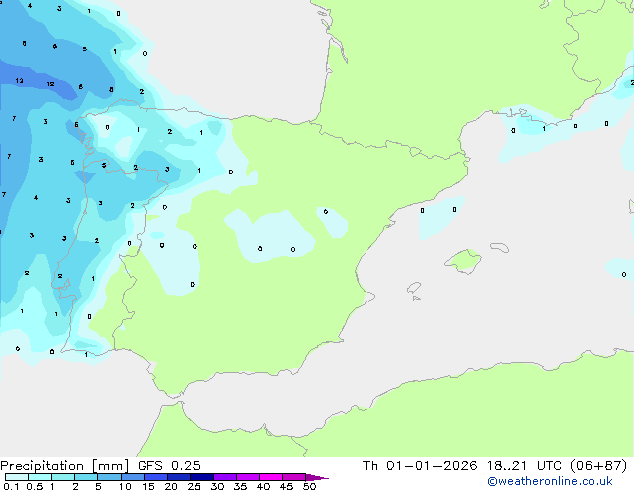Click the 25–30 mm dark blue swatch
The image size is (634, 490).
click(x=202, y=477)
